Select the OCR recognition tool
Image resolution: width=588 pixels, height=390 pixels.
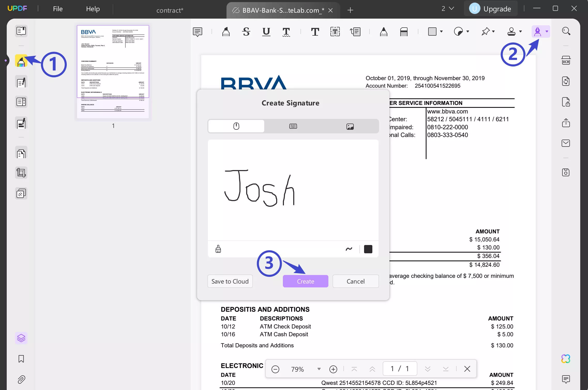coord(566,60)
